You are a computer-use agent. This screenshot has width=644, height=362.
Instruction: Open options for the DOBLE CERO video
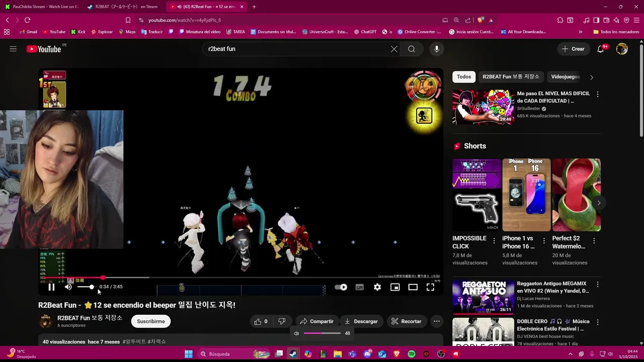pyautogui.click(x=598, y=322)
